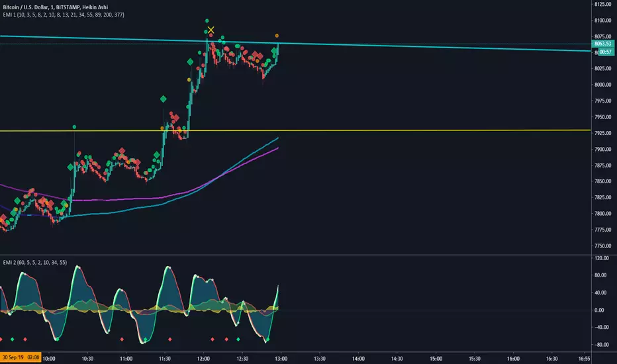Click the 12:00 time axis label
The width and height of the screenshot is (617, 364).
(203, 359)
